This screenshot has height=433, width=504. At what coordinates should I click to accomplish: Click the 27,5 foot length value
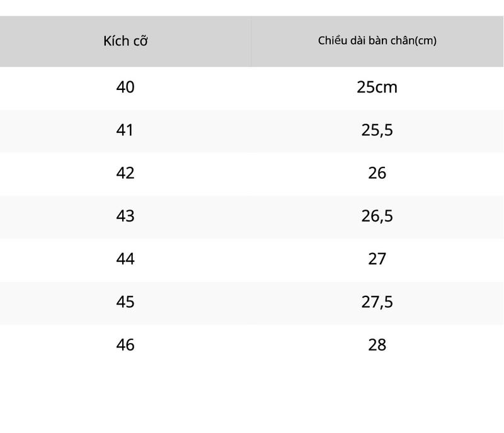pyautogui.click(x=377, y=302)
